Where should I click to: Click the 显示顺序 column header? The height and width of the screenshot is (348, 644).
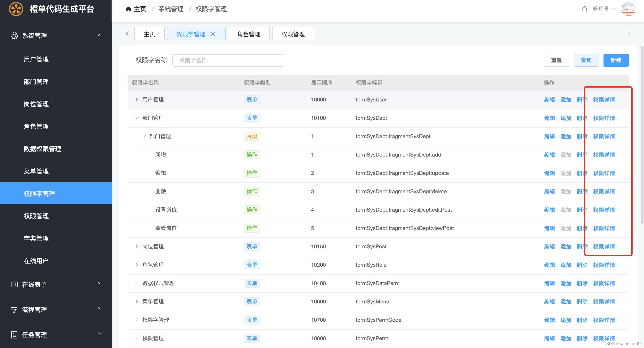click(322, 83)
